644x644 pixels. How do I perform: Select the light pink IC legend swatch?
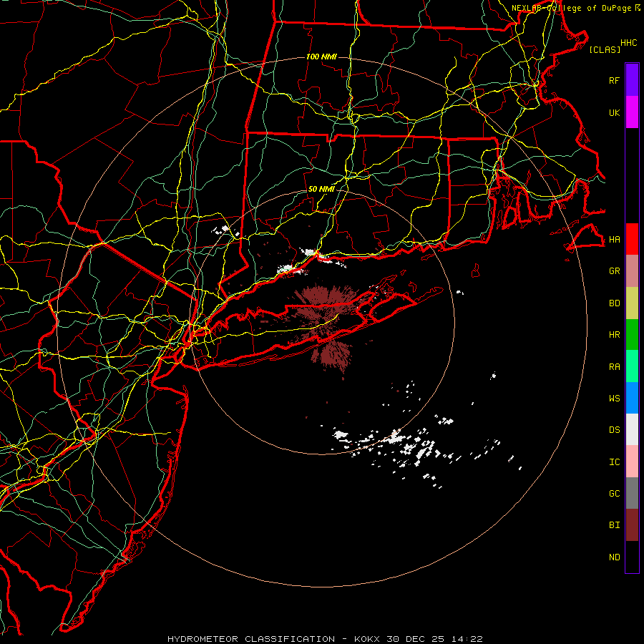point(632,462)
